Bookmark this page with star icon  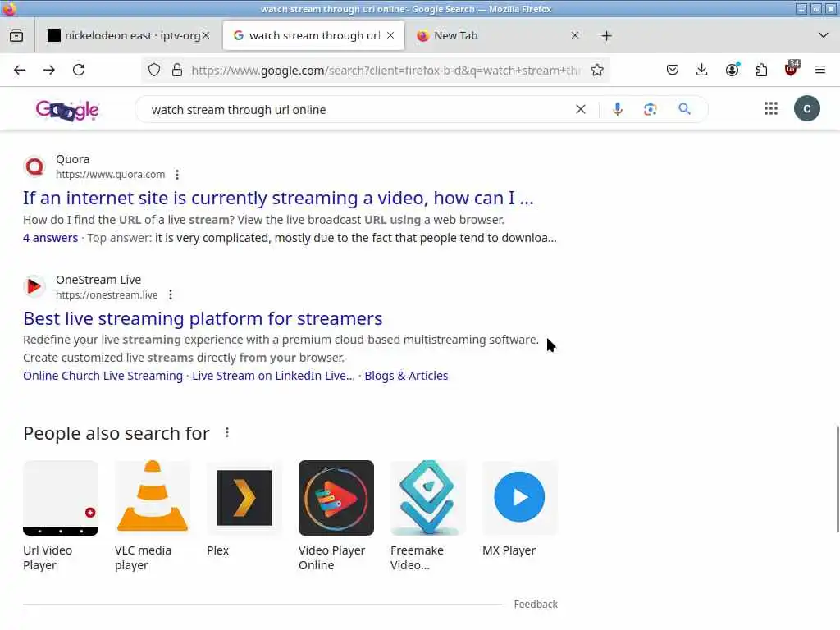click(597, 71)
